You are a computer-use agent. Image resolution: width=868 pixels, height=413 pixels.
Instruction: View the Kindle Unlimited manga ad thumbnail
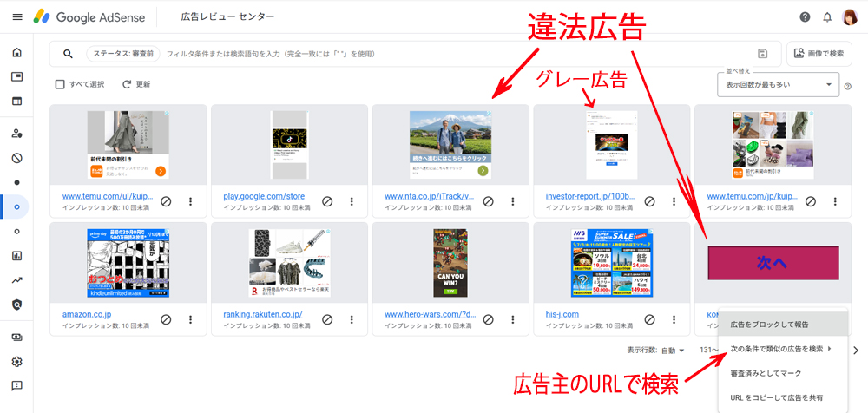[128, 262]
